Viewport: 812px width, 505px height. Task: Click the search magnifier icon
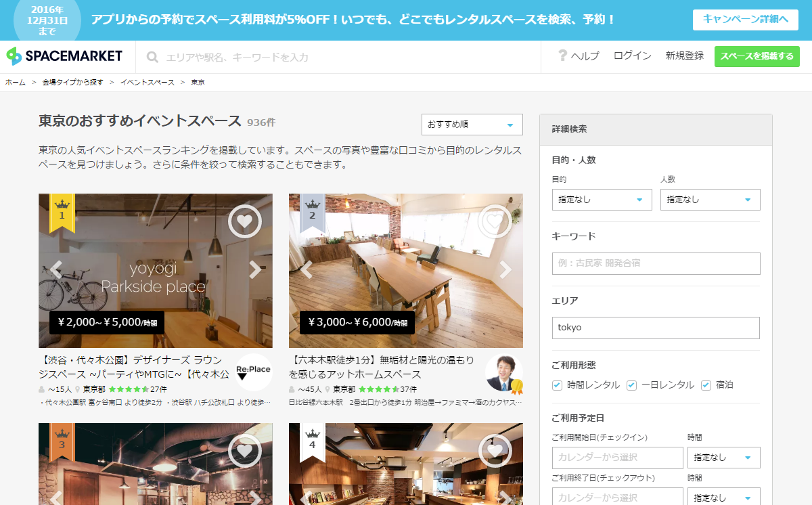point(153,58)
